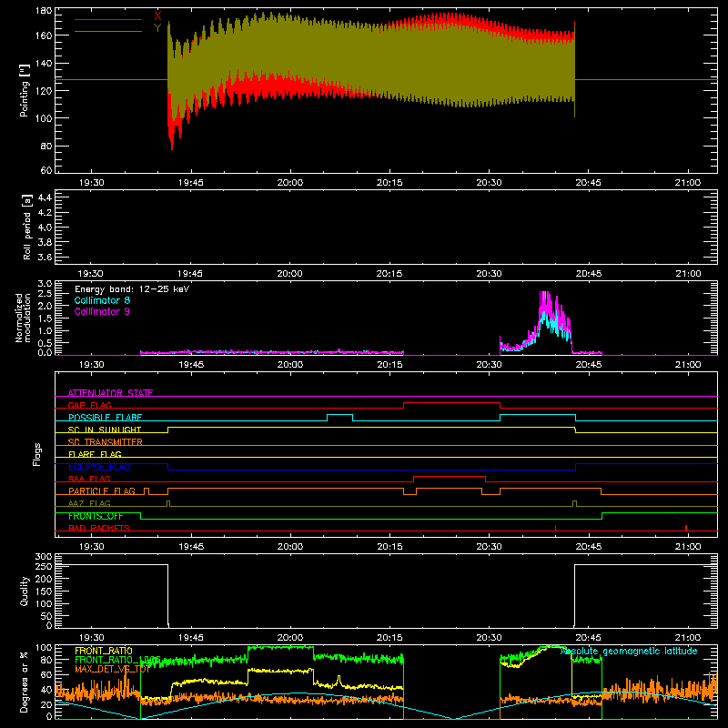728x728 pixels.
Task: Click the 180 value on pointing axis
Action: coord(44,11)
